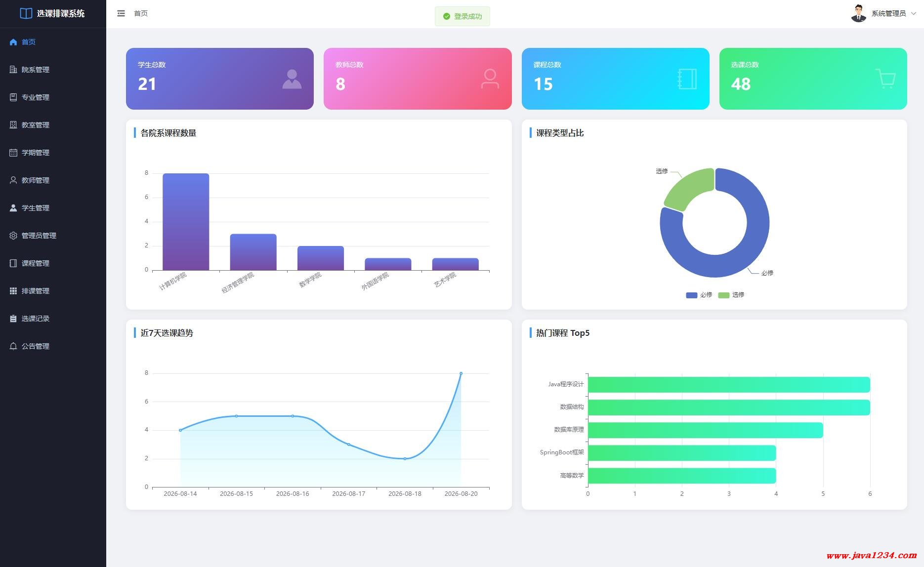Click the bell icon for 公告管理
This screenshot has height=567, width=924.
pyautogui.click(x=13, y=346)
